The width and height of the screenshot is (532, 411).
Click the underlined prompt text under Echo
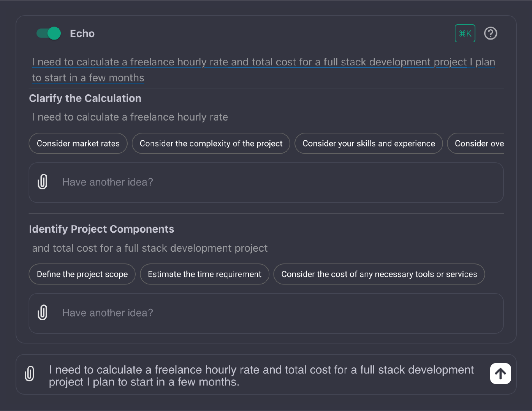pos(249,62)
